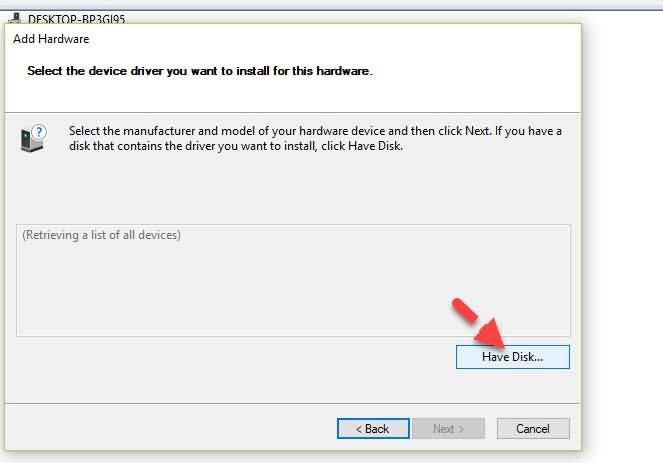This screenshot has height=463, width=663.
Task: Click the instruction text mentioning Have Disk
Action: coord(315,138)
